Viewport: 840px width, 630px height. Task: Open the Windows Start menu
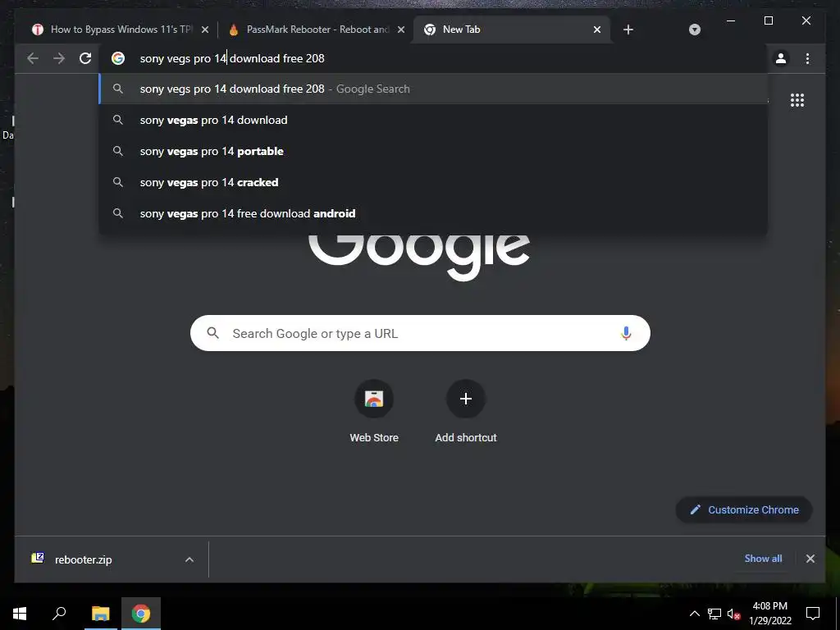[20, 614]
